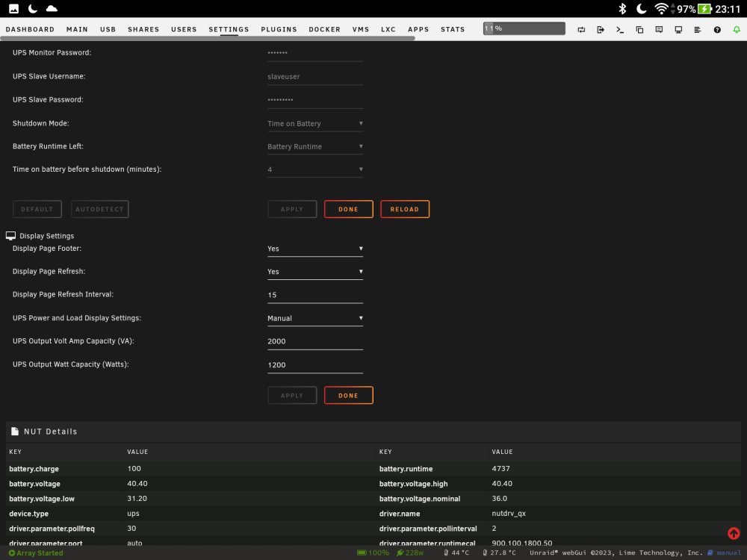Open the LXC tab
This screenshot has width=747, height=560.
[388, 30]
